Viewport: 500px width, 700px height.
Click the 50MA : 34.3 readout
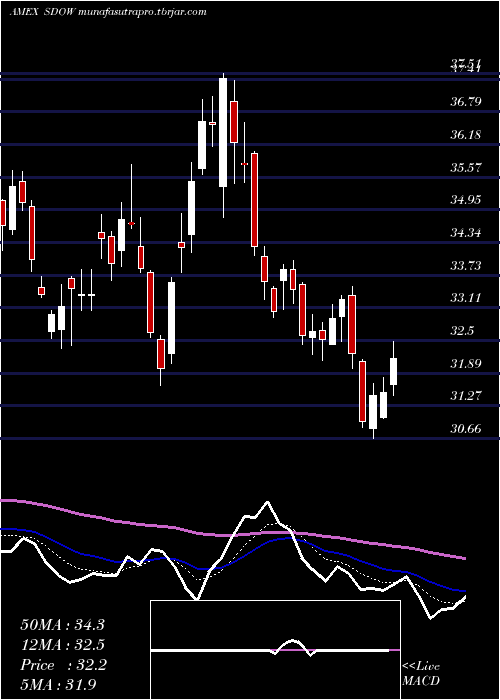(x=62, y=625)
